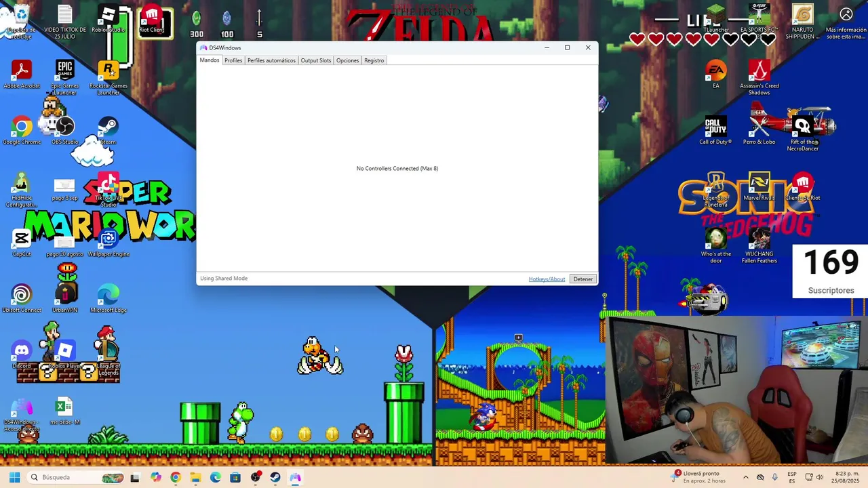Minimize the DS4Windows window
Viewport: 868px width, 488px height.
(x=547, y=47)
